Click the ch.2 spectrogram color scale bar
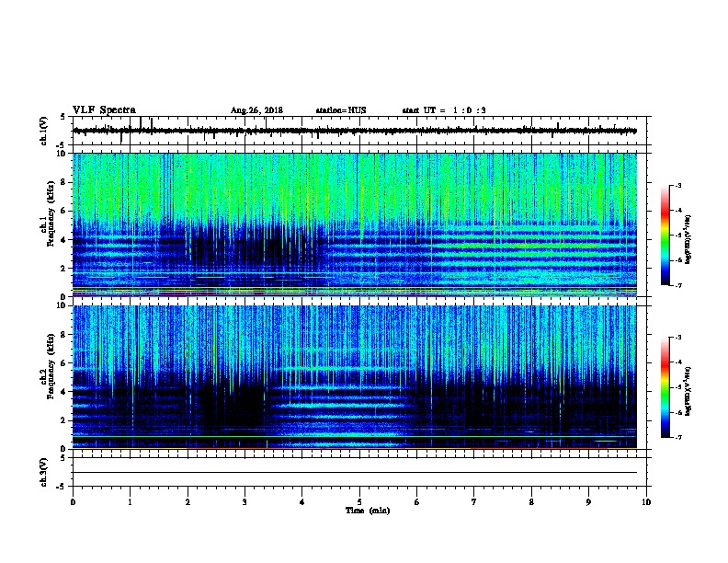 (665, 387)
